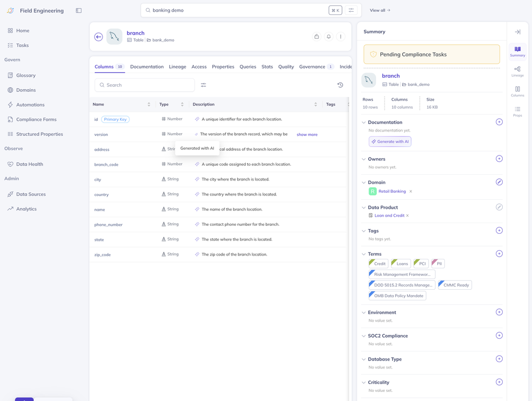The width and height of the screenshot is (532, 401).
Task: Add terms with plus icon
Action: coord(499,253)
